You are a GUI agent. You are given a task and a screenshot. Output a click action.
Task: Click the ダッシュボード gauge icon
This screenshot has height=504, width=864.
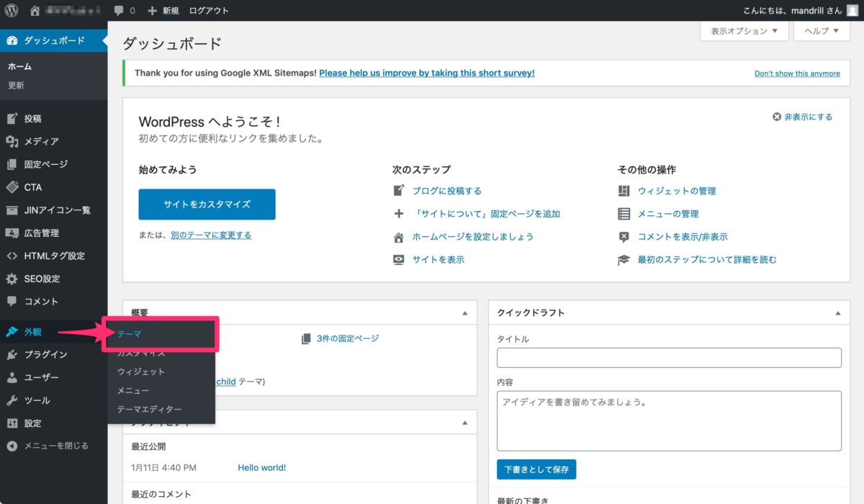click(x=12, y=40)
